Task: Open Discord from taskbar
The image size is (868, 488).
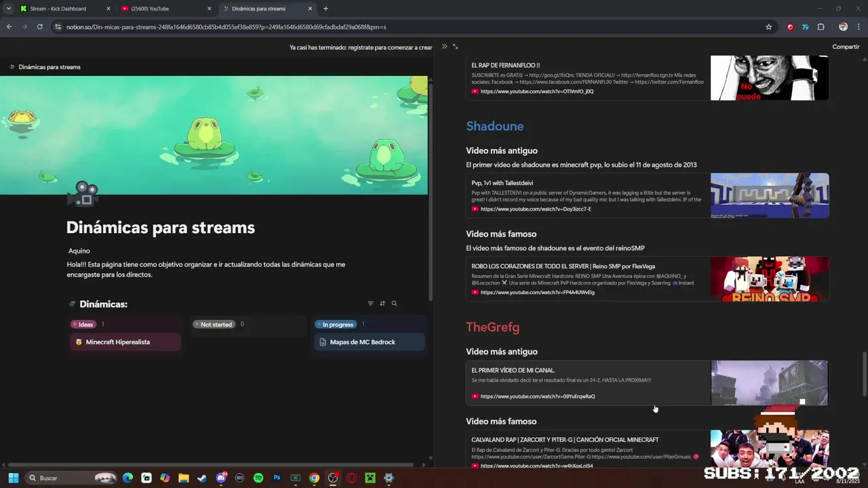Action: (x=220, y=478)
